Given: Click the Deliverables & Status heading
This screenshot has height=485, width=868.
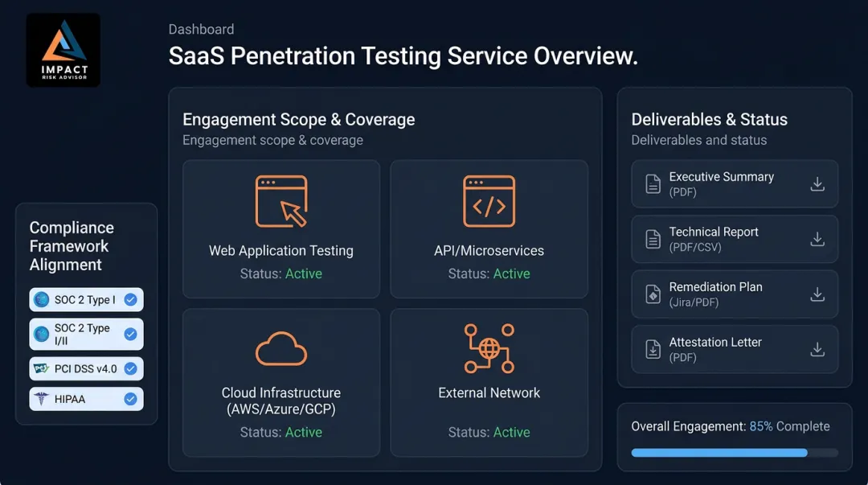Looking at the screenshot, I should coord(709,120).
